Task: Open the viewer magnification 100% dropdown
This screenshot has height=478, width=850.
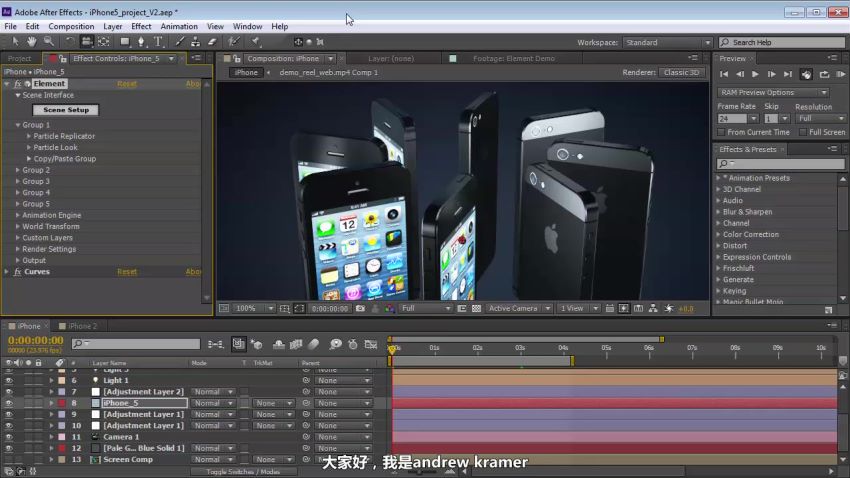Action: [254, 308]
